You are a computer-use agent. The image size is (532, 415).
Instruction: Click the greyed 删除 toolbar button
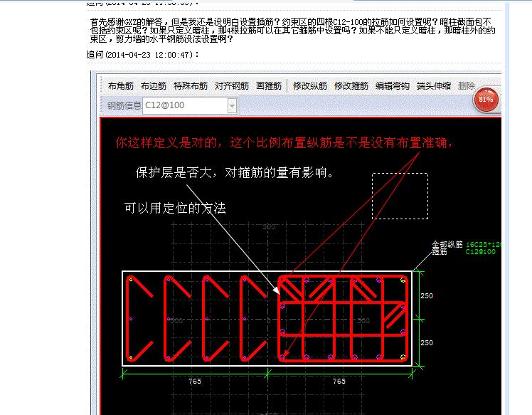click(x=467, y=86)
